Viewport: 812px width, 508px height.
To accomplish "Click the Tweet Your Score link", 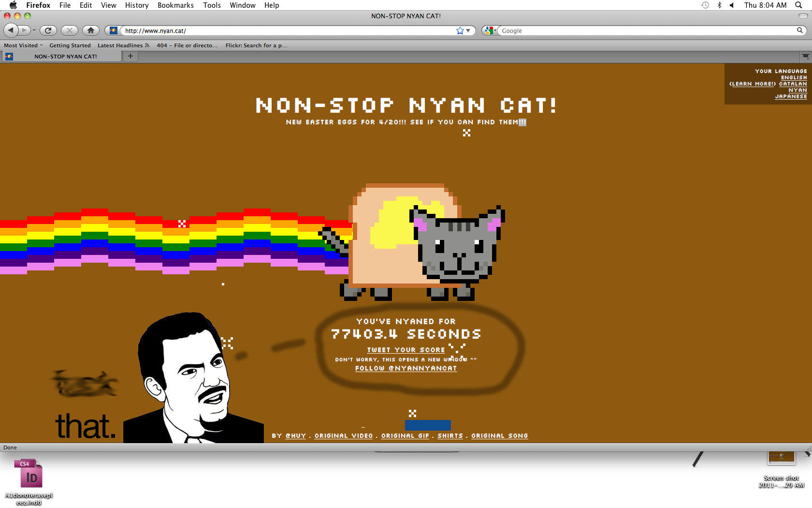I will [x=406, y=350].
